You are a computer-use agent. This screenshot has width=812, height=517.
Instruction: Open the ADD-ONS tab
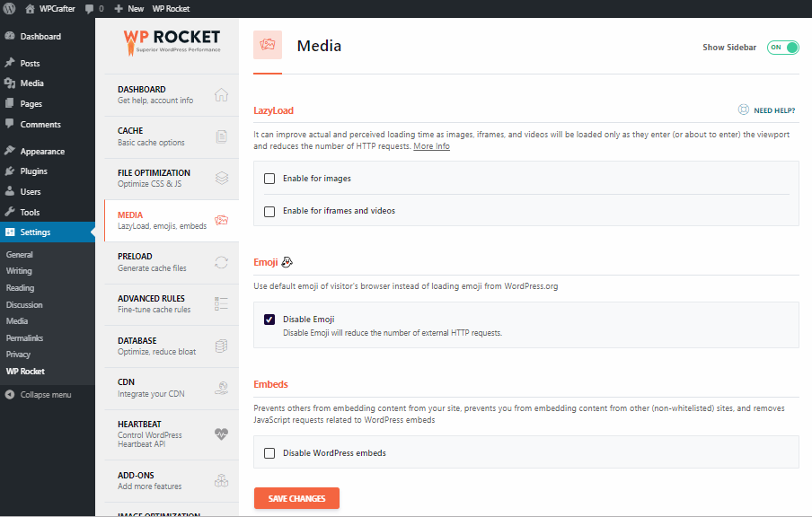click(172, 481)
